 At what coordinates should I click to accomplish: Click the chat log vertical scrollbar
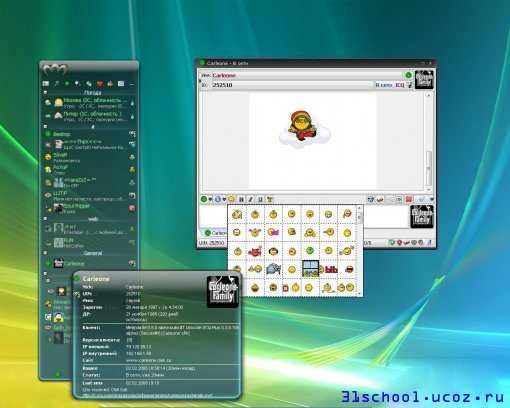[429, 142]
